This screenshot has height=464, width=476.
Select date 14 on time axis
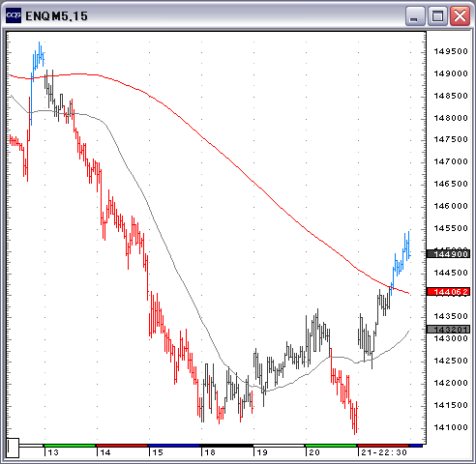tap(105, 452)
